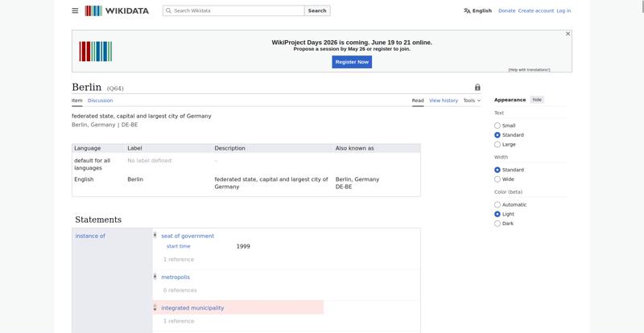Select Small text size

497,125
